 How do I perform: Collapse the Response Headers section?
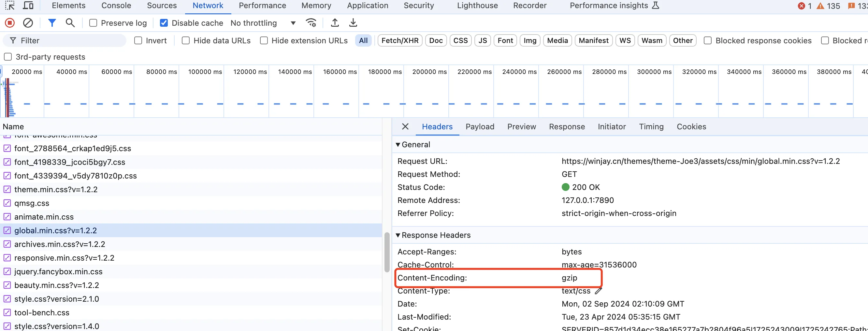click(x=398, y=235)
